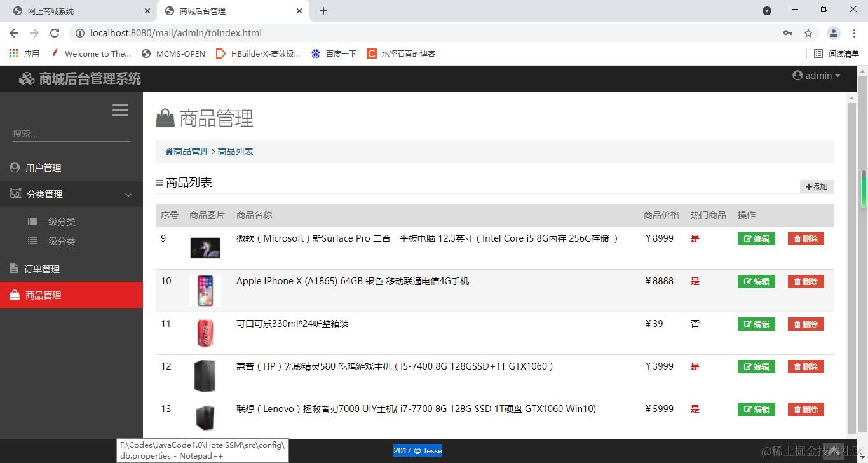
Task: Open Chrome's three-dot menu
Action: coord(855,32)
